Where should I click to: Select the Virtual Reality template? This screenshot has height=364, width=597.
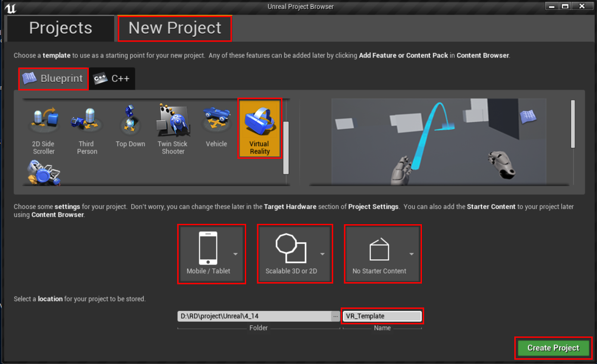(260, 129)
